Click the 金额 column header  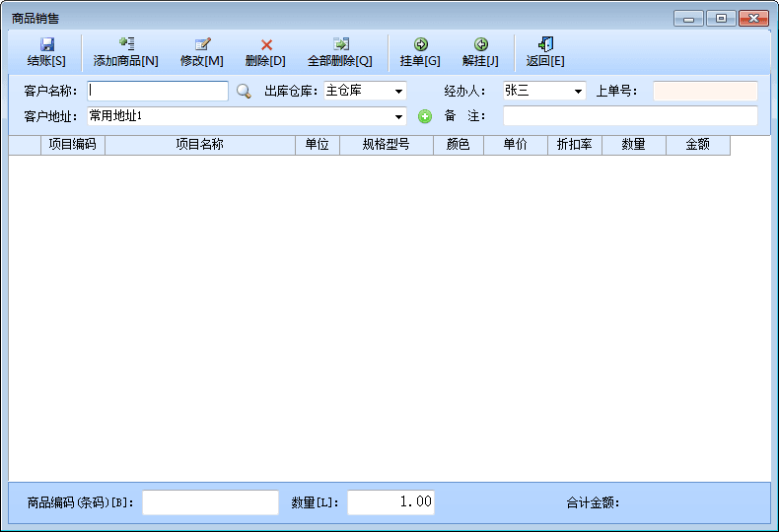[x=697, y=145]
